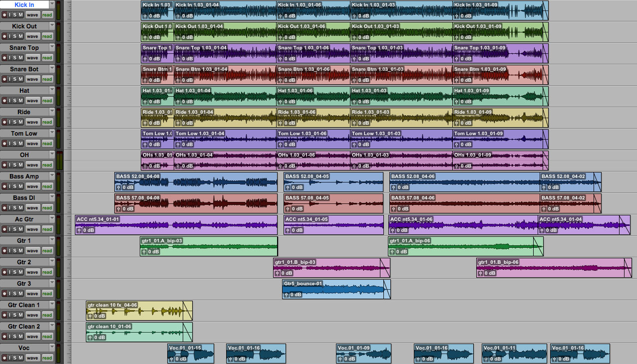Open the OH track name dropdown
Image resolution: width=637 pixels, height=364 pixels.
click(x=51, y=155)
